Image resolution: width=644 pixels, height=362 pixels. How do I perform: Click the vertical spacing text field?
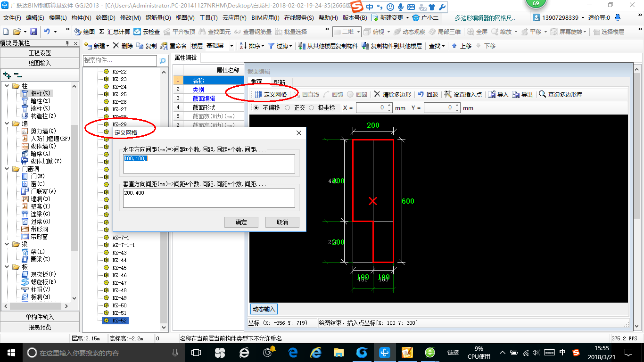click(209, 198)
